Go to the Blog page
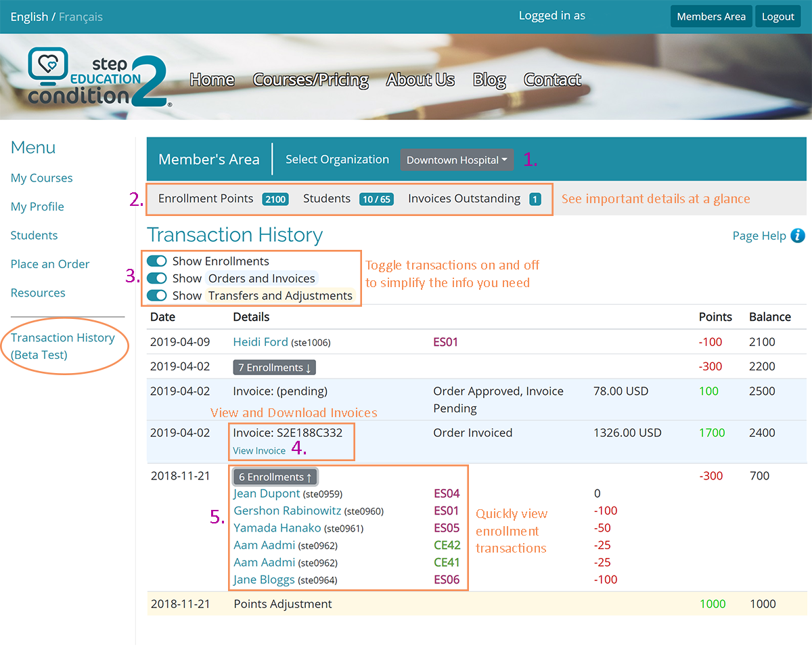The width and height of the screenshot is (812, 646). [489, 80]
